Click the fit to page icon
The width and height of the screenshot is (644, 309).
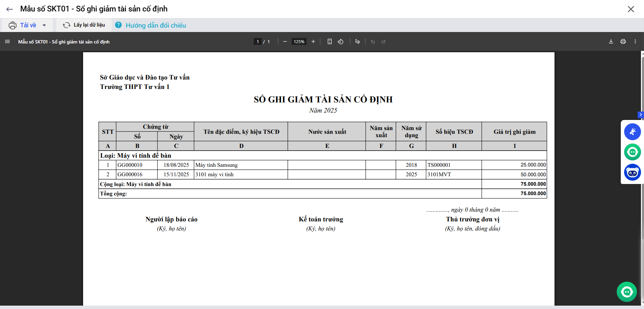330,41
